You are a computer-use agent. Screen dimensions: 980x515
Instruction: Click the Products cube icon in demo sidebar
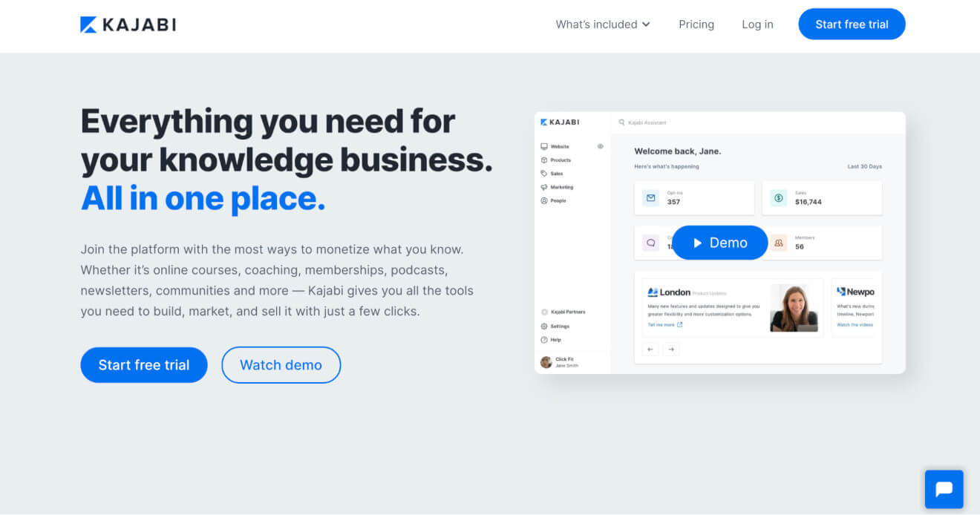pyautogui.click(x=544, y=160)
